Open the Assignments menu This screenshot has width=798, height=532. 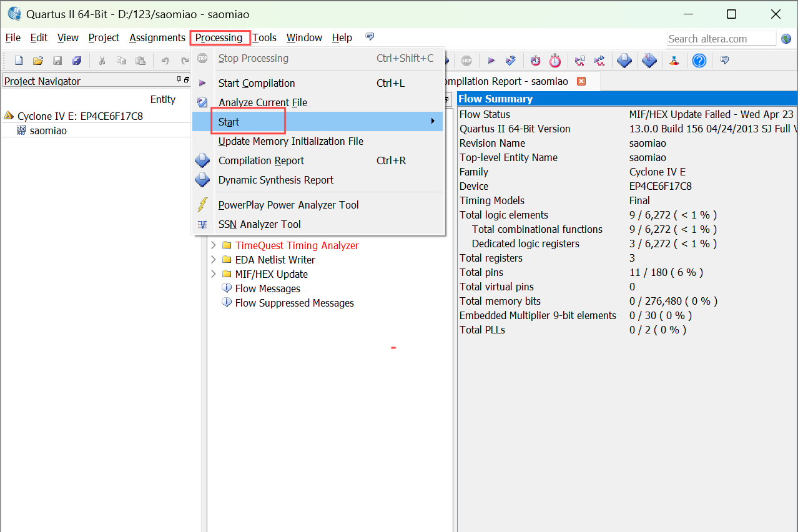point(157,37)
